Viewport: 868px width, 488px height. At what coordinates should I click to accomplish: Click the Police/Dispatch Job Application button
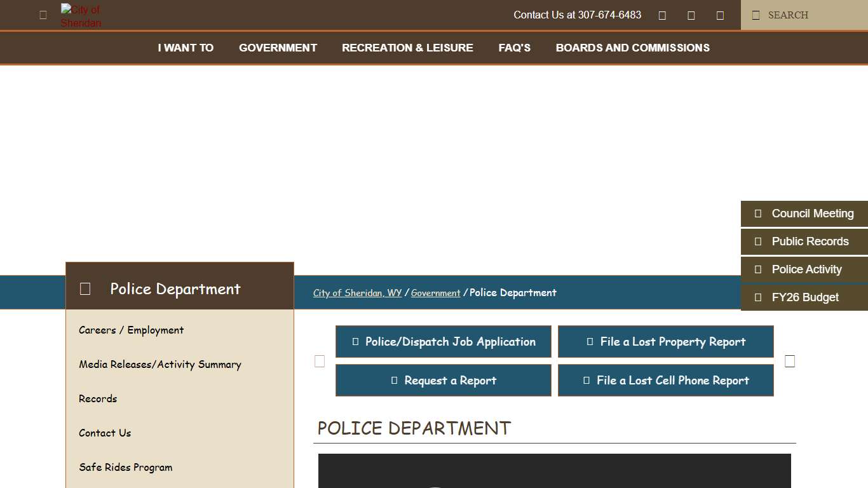tap(443, 341)
